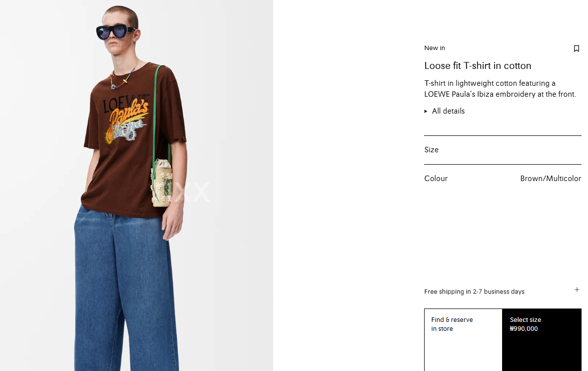Click the model's black sunglasses in photo
This screenshot has height=371, width=588.
(x=116, y=32)
